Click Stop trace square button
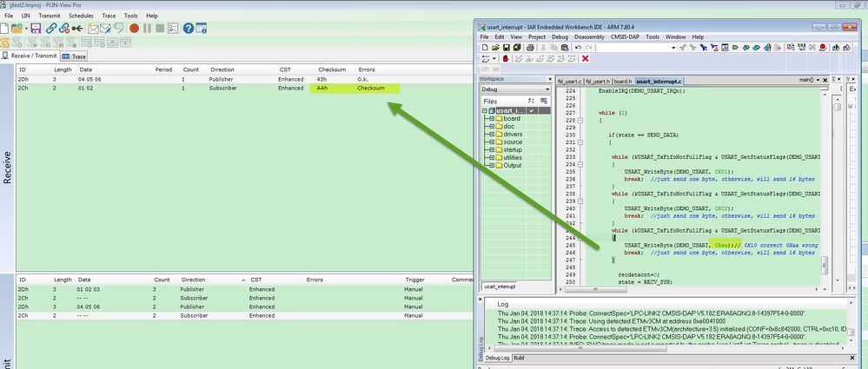This screenshot has width=868, height=369. click(x=160, y=28)
